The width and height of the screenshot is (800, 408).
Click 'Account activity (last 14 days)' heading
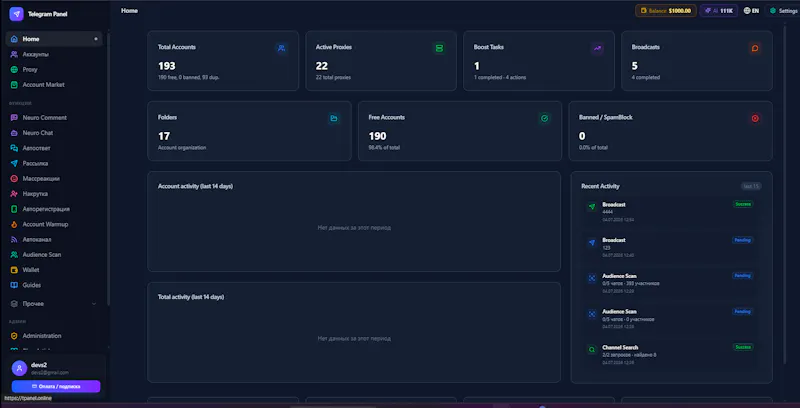pos(195,187)
